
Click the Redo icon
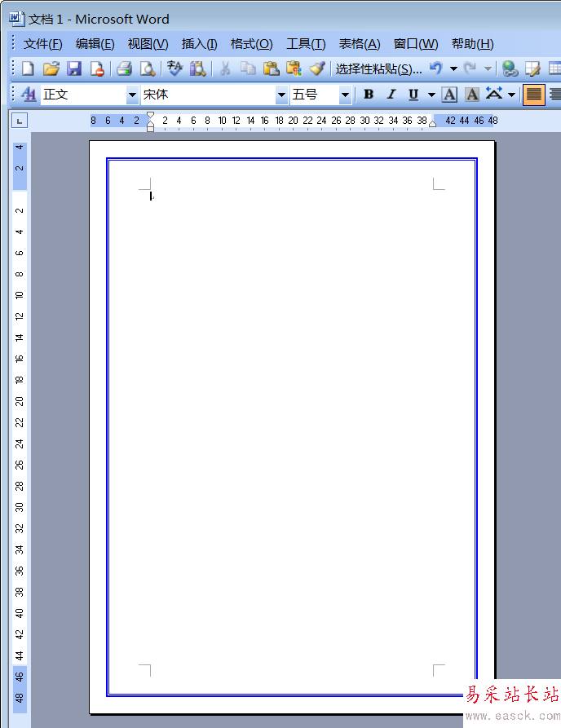point(470,68)
